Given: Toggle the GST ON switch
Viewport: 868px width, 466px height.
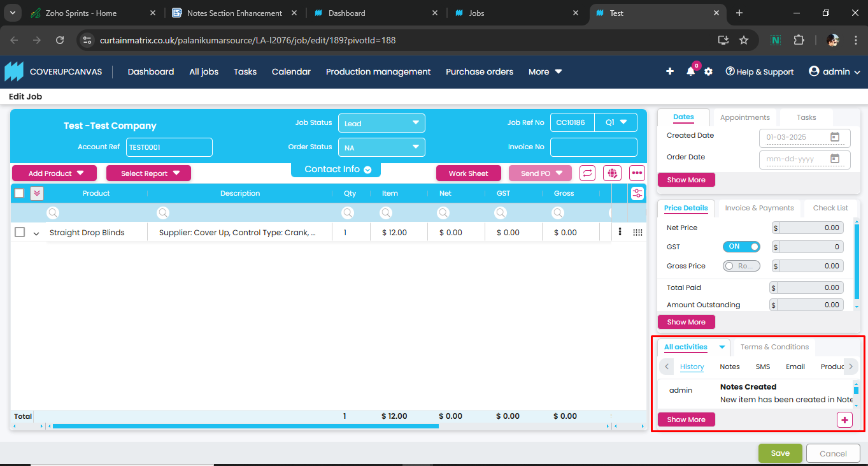Looking at the screenshot, I should pyautogui.click(x=741, y=247).
